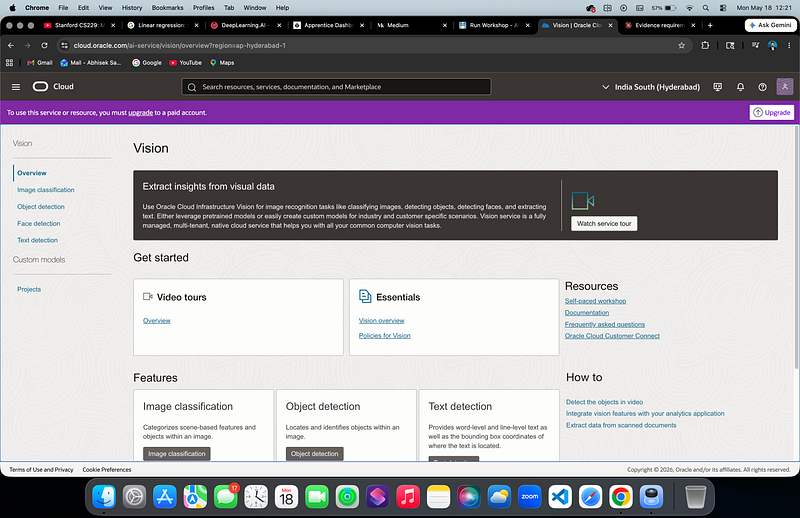Open Extract data from scanned documents link

621,425
